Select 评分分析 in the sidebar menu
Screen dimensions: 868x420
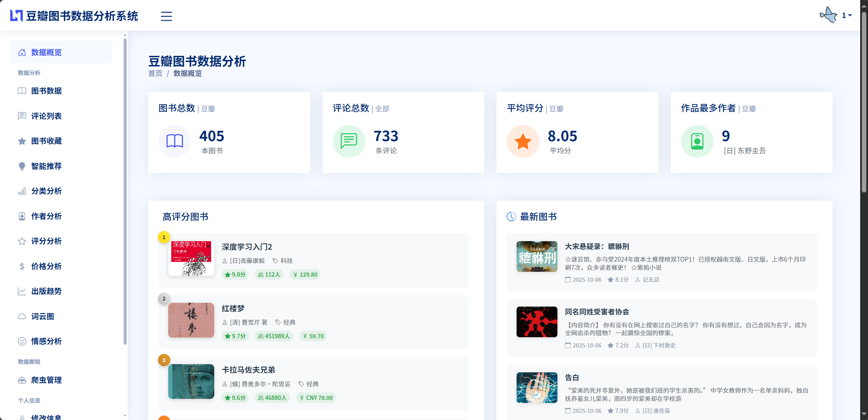(46, 241)
